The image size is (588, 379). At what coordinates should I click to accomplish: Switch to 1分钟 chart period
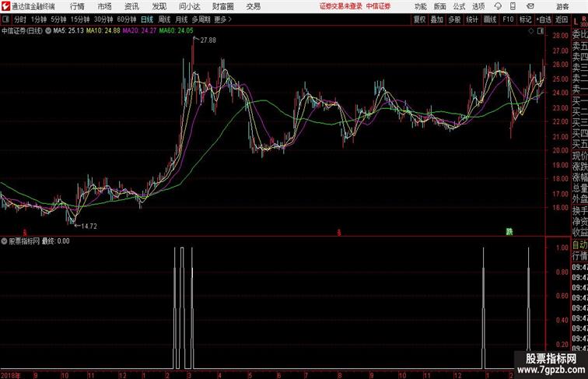[x=38, y=19]
